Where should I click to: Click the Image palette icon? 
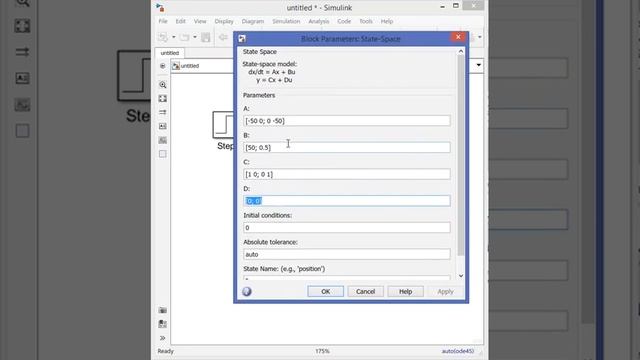click(x=162, y=140)
